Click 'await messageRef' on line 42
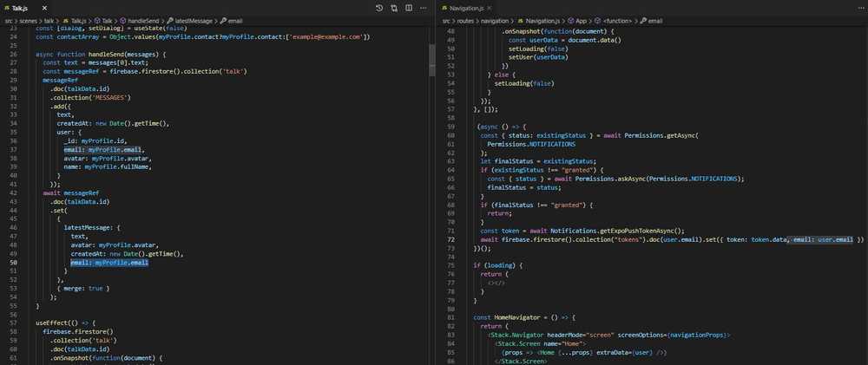 coord(71,193)
